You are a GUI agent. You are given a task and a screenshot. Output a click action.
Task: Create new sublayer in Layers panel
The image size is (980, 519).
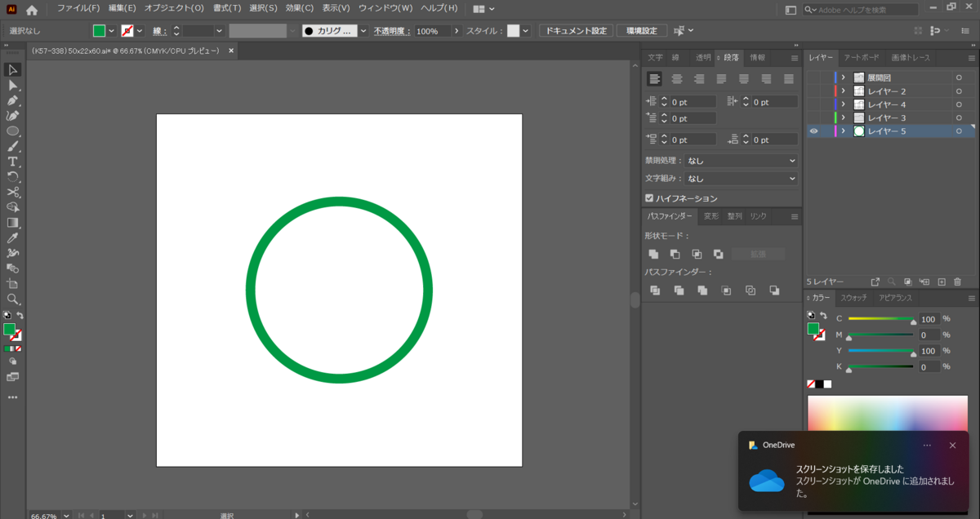(x=924, y=282)
